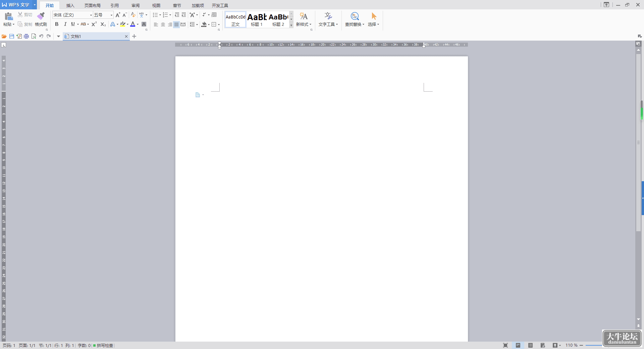The image size is (644, 349).
Task: Click the Undo arrow icon
Action: click(41, 36)
